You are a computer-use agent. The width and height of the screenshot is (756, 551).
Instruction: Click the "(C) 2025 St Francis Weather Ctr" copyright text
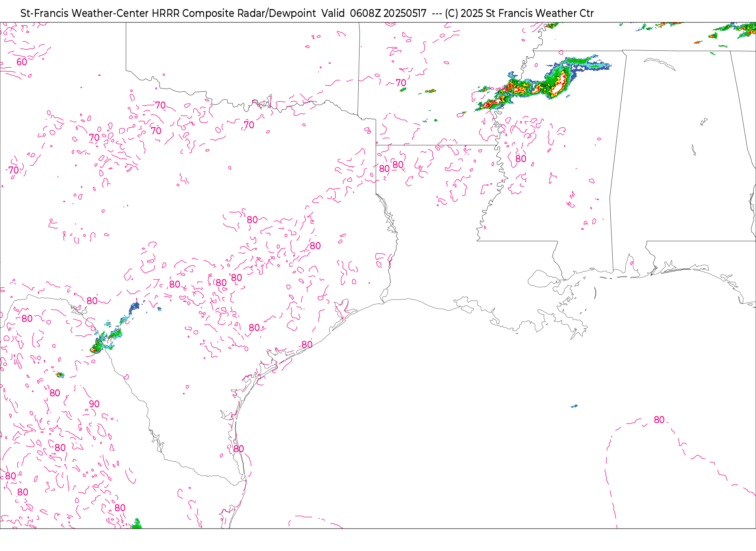coord(519,13)
